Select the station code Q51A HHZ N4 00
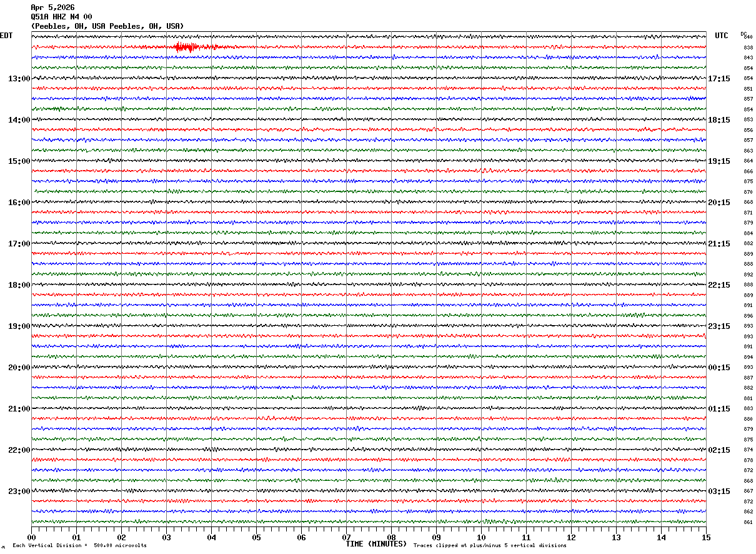This screenshot has width=756, height=554. click(x=61, y=17)
